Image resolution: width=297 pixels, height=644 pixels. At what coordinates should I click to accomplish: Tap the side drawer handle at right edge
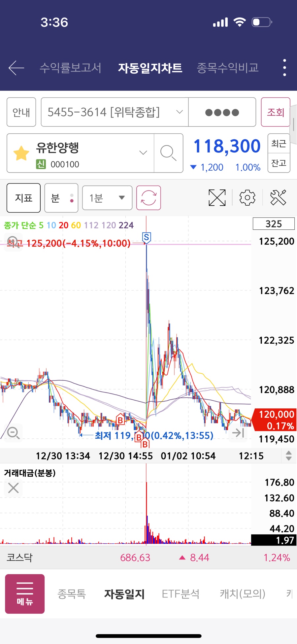293,125
